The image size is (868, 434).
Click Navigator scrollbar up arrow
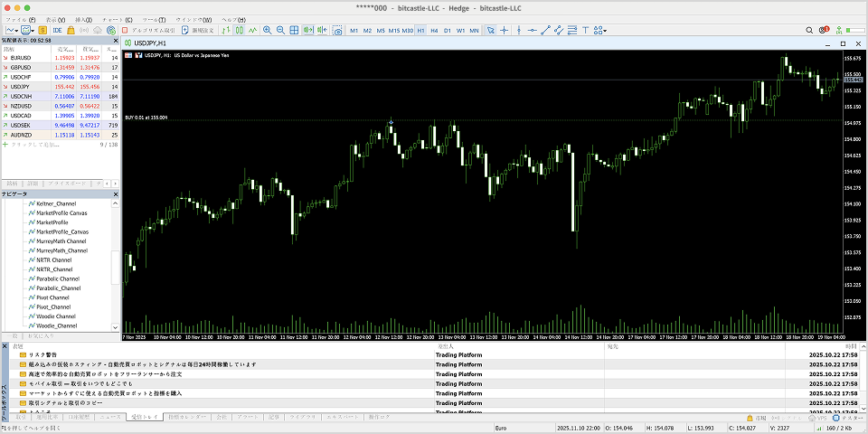(115, 203)
